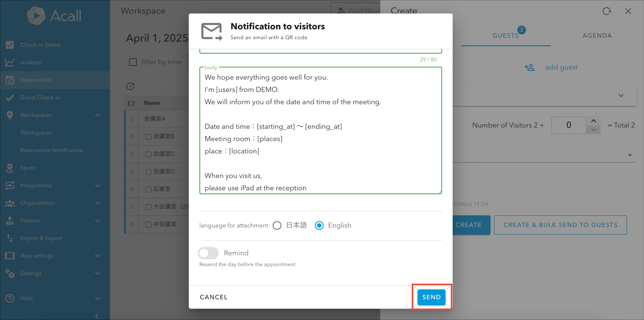Check the filter by time checkbox
This screenshot has width=644, height=320.
(x=133, y=62)
